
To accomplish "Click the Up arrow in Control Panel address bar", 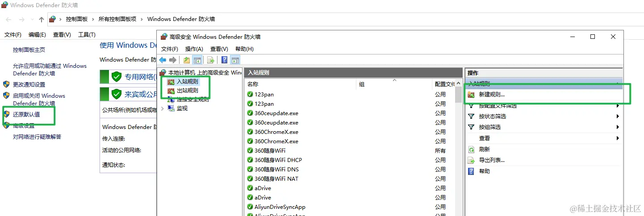I will 42,19.
